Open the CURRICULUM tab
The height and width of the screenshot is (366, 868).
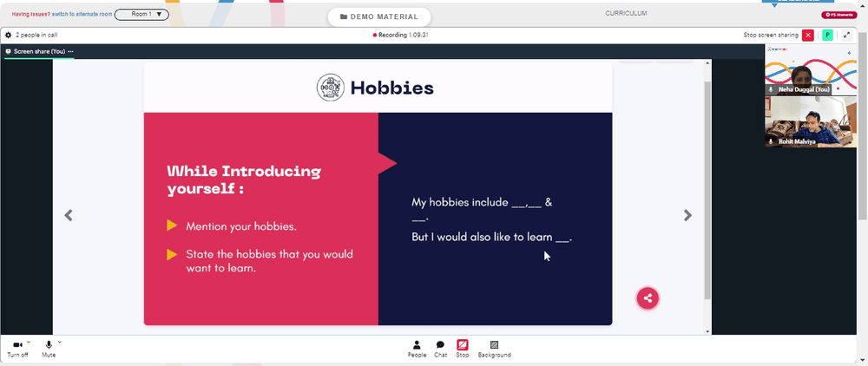(x=626, y=13)
